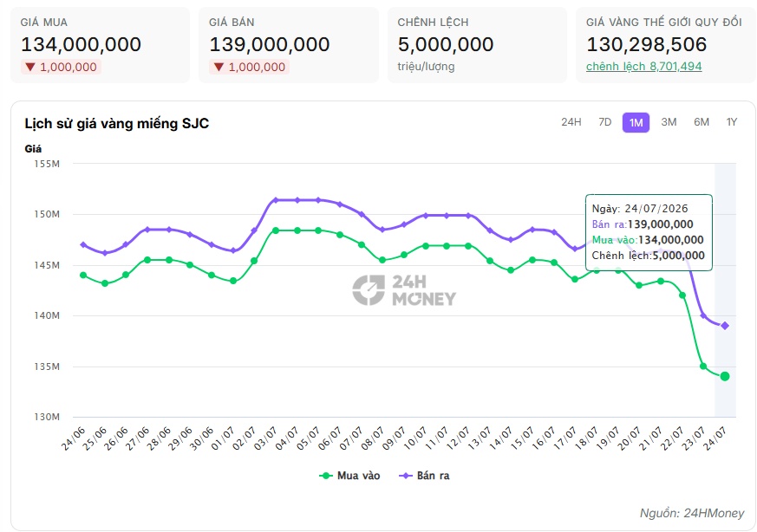Screen dimensions: 757x532
Task: Click the large green point at 24/07
Action: [725, 376]
